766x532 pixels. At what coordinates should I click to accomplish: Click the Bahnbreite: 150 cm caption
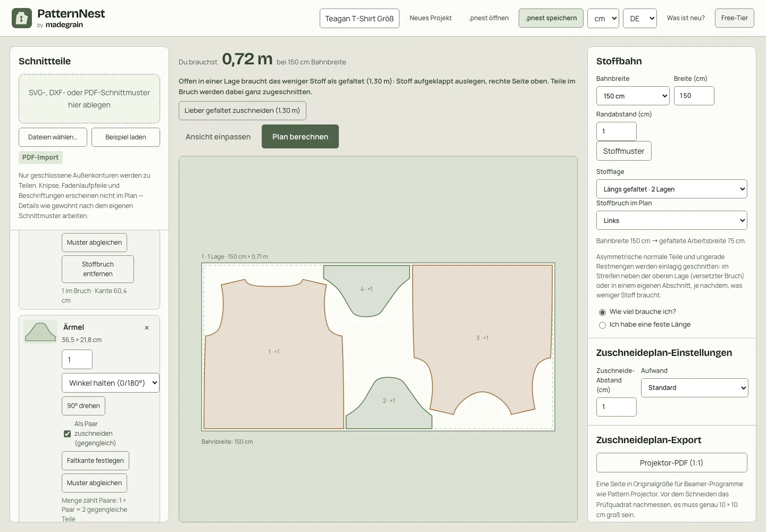[x=227, y=442]
